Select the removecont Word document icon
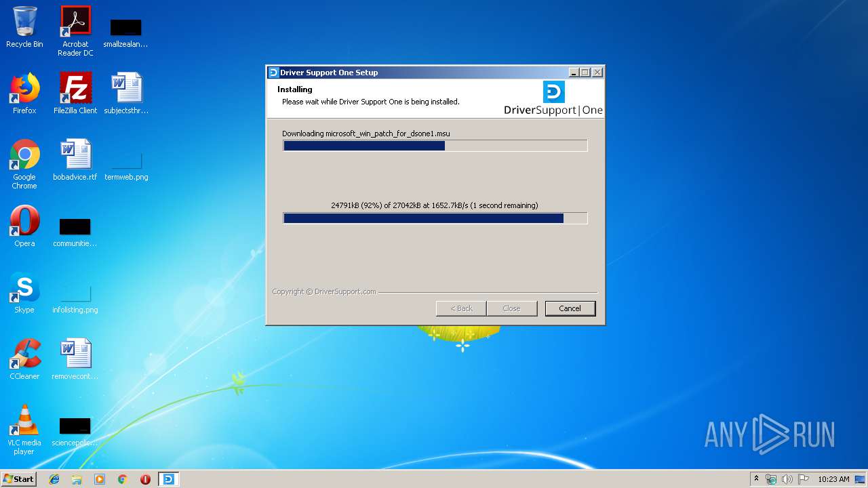Image resolution: width=868 pixels, height=488 pixels. coord(75,359)
